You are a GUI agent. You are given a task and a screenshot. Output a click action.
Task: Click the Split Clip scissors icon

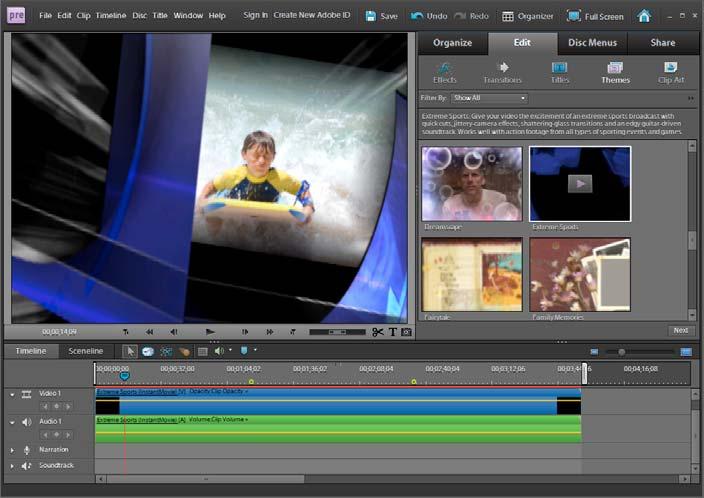378,332
